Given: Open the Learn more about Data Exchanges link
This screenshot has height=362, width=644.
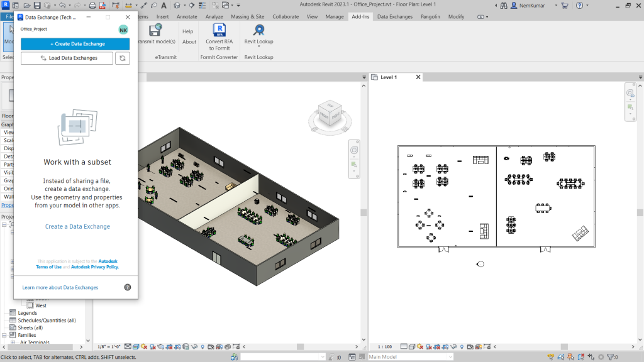Looking at the screenshot, I should pos(60,288).
